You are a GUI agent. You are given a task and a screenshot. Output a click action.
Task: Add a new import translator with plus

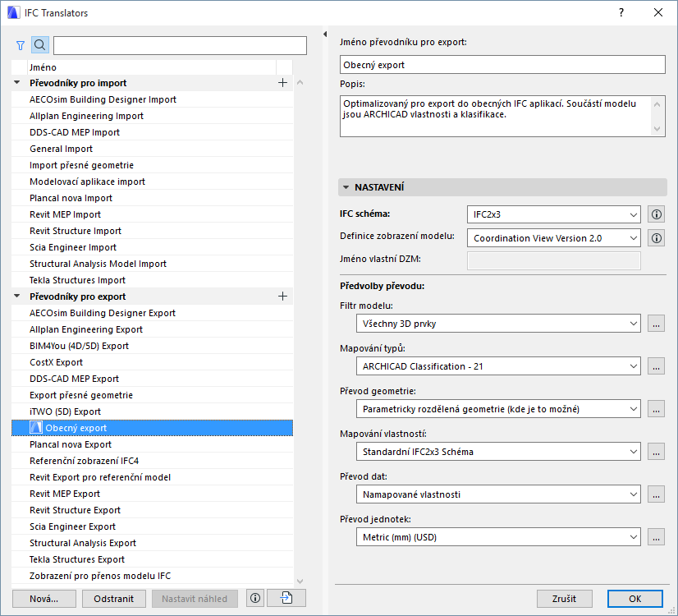pos(282,83)
